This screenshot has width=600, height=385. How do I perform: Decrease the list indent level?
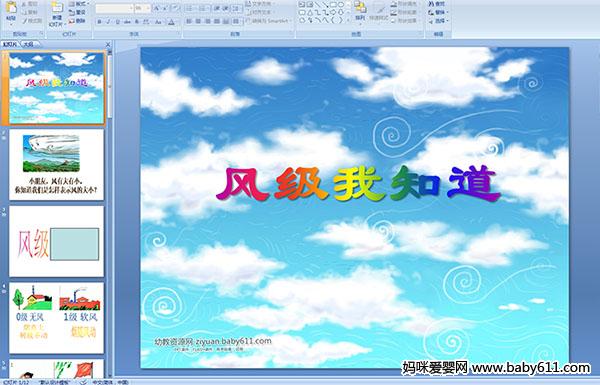click(217, 8)
